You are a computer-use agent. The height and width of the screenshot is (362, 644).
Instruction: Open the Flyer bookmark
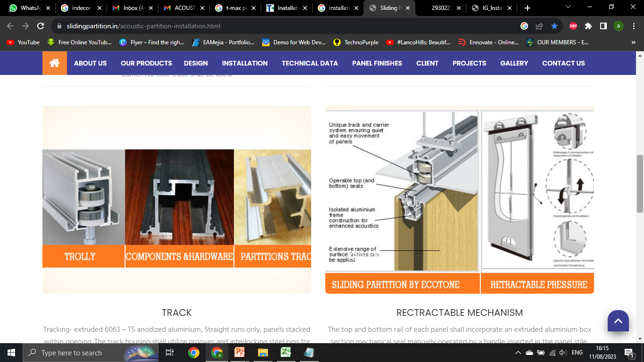[x=152, y=42]
